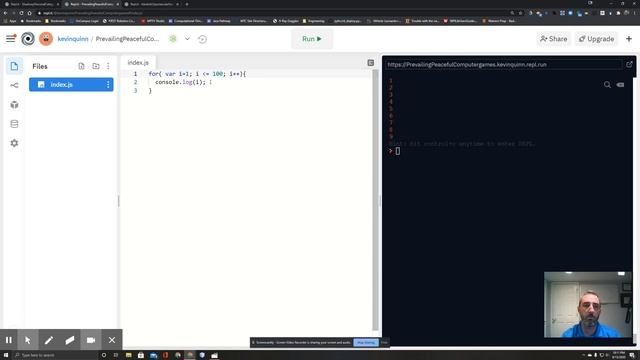Select the Screencastify eraser tool
The height and width of the screenshot is (360, 640).
(x=70, y=340)
